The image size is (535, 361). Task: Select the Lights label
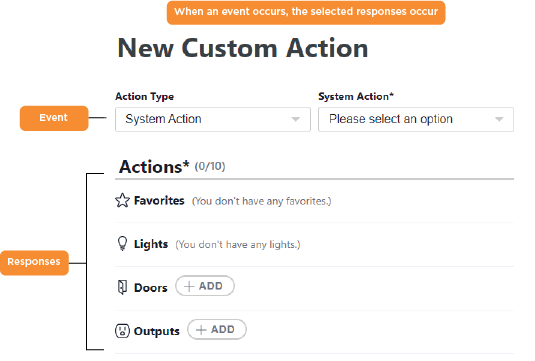tap(151, 244)
